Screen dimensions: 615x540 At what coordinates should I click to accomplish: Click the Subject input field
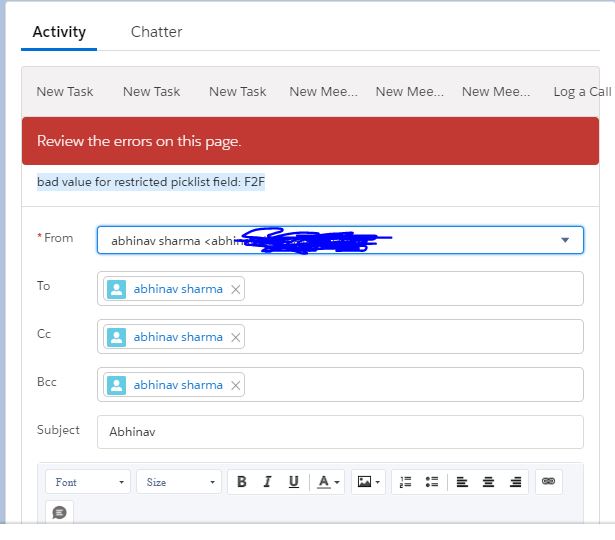[340, 433]
